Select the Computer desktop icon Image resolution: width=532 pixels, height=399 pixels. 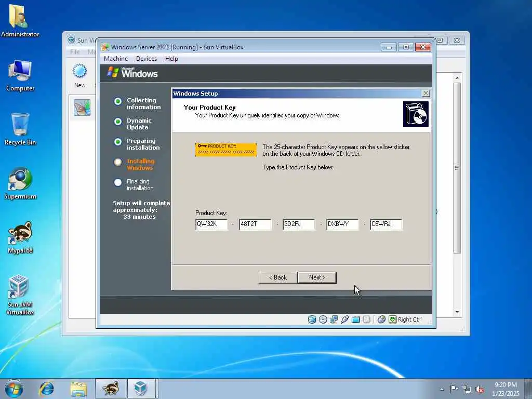pos(20,75)
